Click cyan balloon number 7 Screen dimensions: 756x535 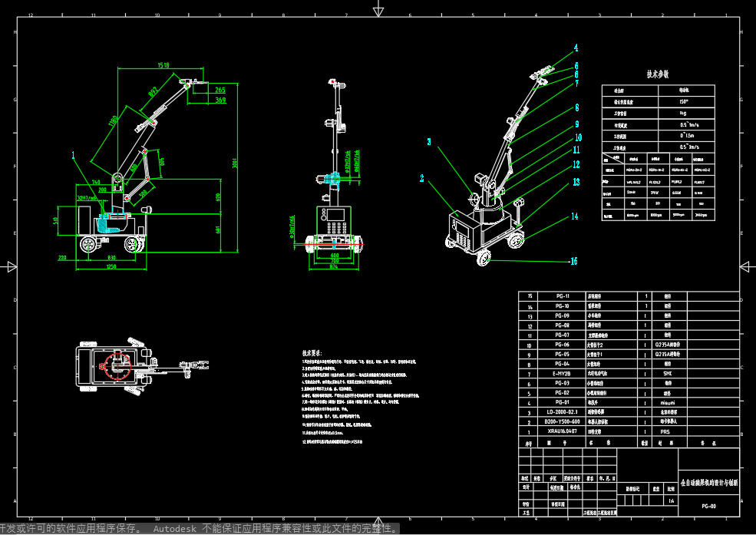coord(576,84)
